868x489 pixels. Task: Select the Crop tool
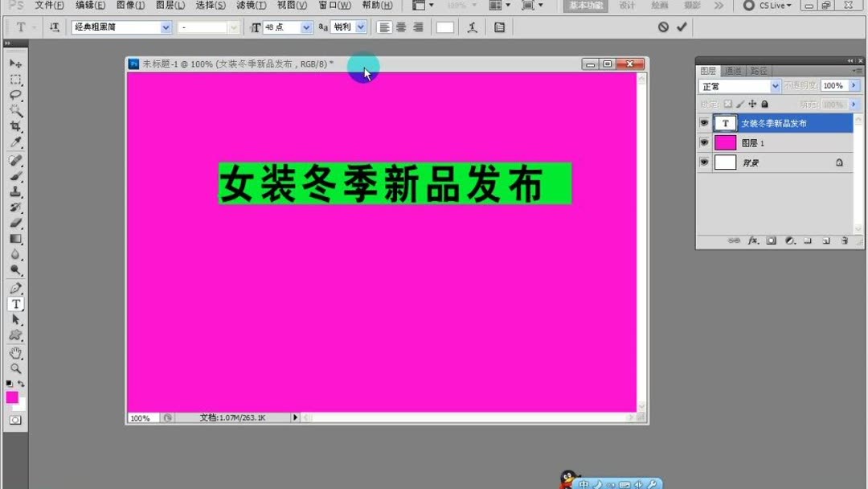tap(15, 127)
